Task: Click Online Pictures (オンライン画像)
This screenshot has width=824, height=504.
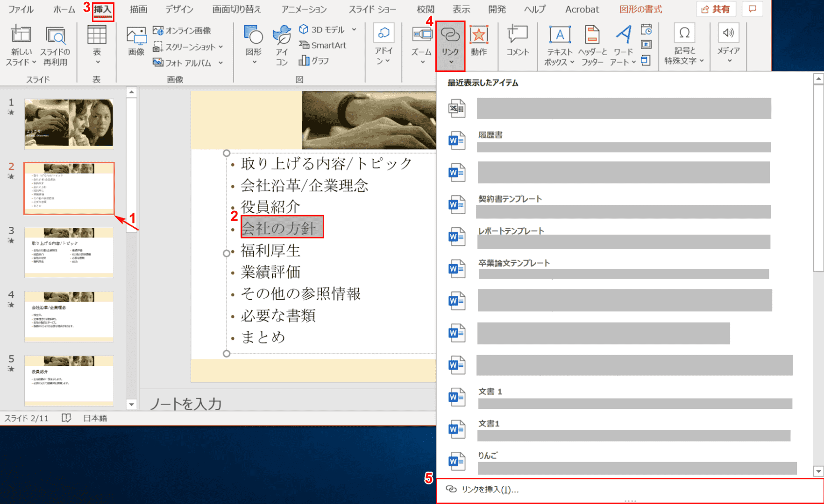Action: click(182, 30)
